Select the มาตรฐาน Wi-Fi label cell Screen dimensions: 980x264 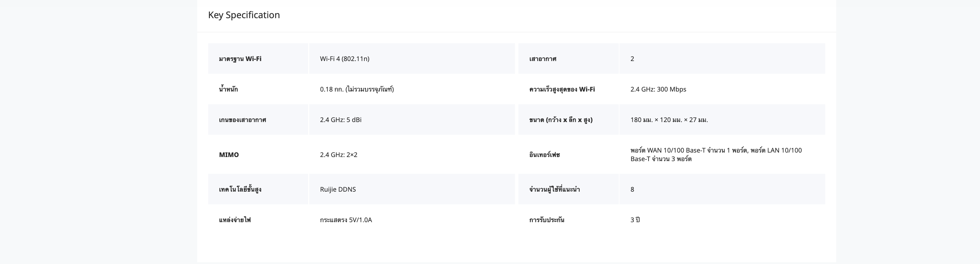(x=240, y=59)
